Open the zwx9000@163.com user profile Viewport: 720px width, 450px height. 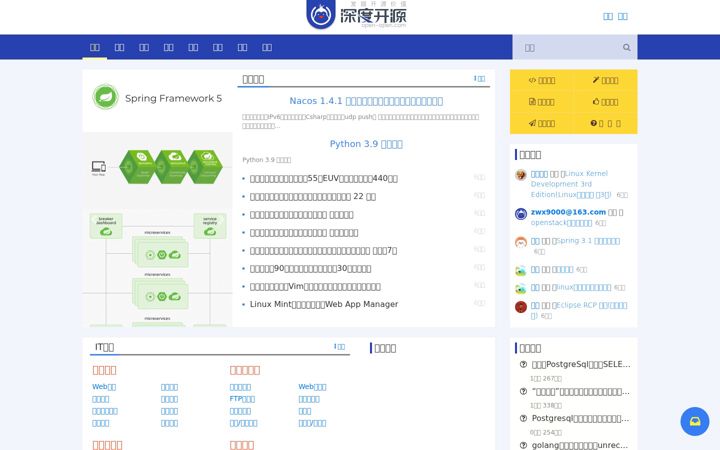[x=568, y=212]
